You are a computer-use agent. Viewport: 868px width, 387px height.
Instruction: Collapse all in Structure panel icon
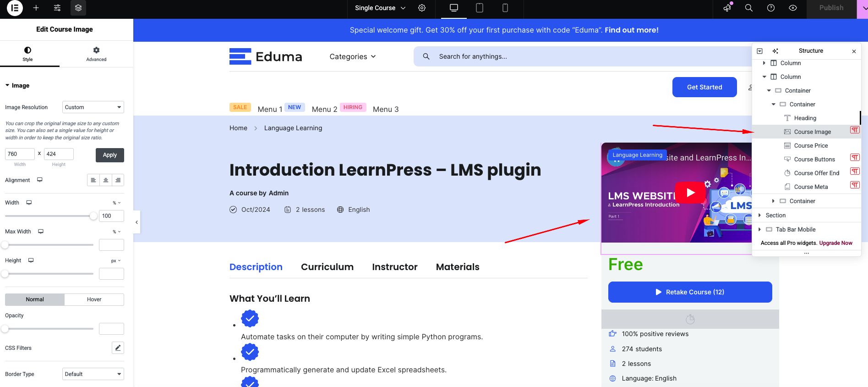[x=759, y=51]
